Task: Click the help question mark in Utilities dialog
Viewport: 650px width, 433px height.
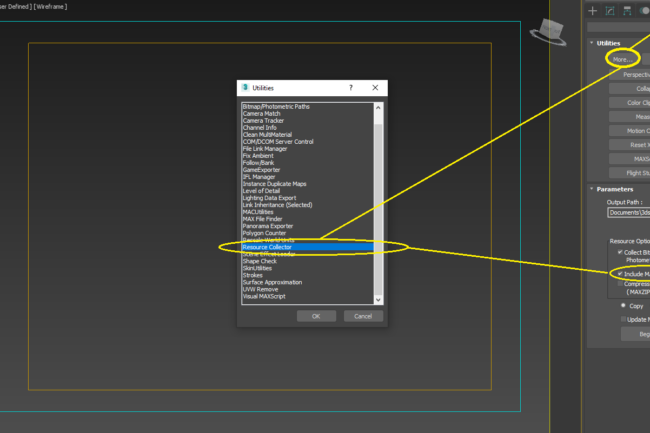Action: [351, 87]
